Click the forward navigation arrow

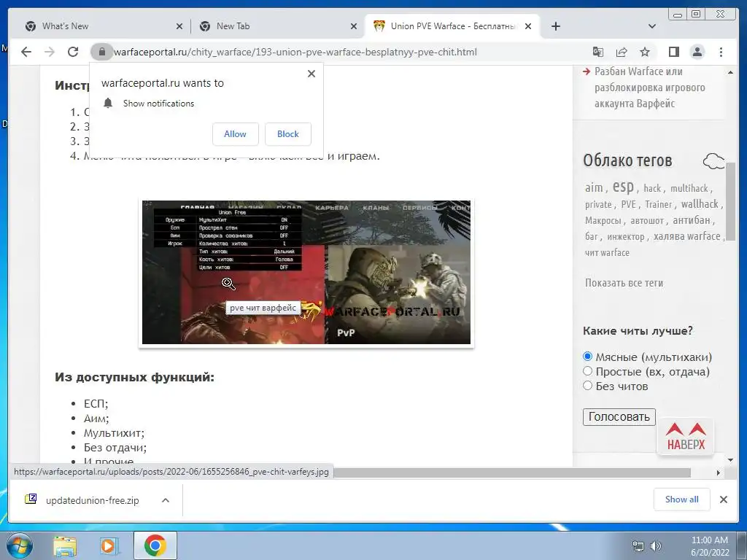point(50,52)
